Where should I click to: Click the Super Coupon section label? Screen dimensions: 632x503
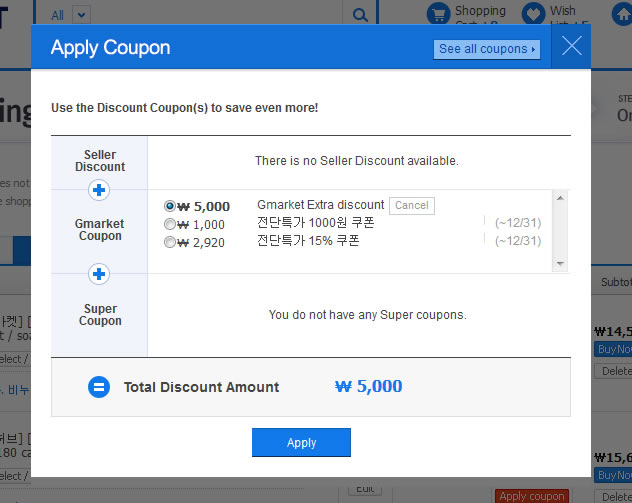tap(100, 315)
